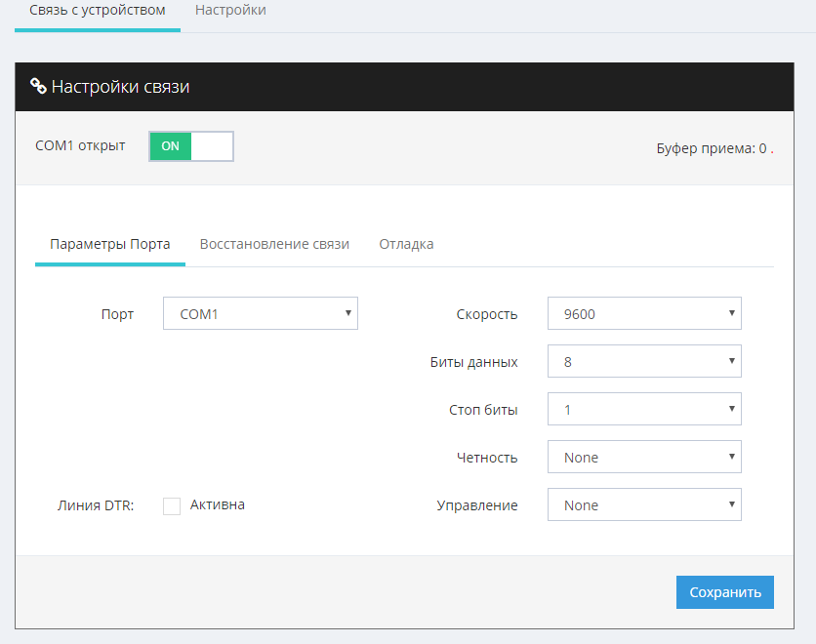Viewport: 816px width, 644px height.
Task: Select the Параметры Порта tab
Action: (110, 244)
